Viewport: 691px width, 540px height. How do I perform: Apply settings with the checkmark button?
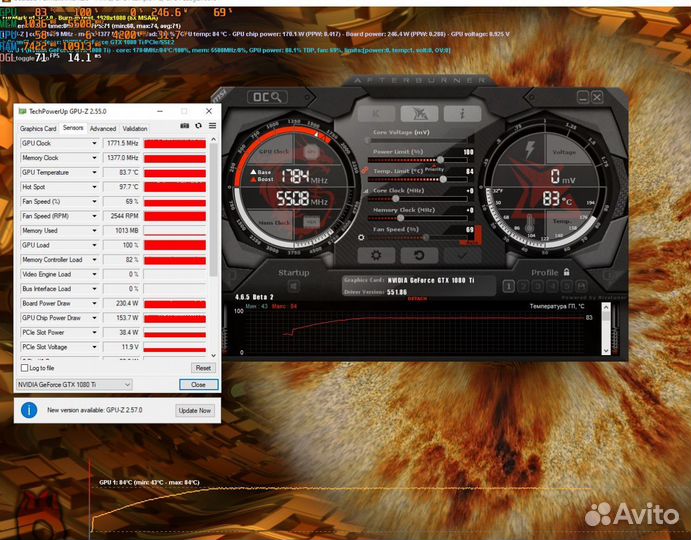462,255
